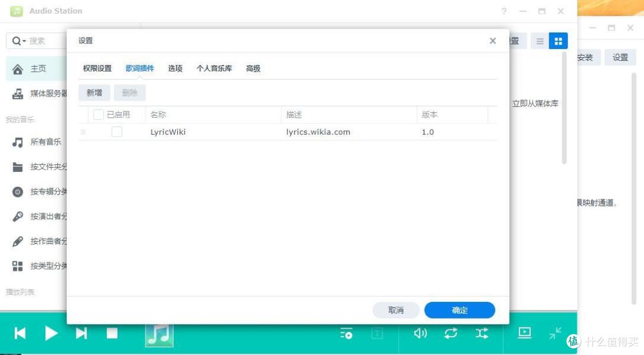Select By Genre (按类型分类) in the sidebar
The image size is (644, 355).
point(37,266)
